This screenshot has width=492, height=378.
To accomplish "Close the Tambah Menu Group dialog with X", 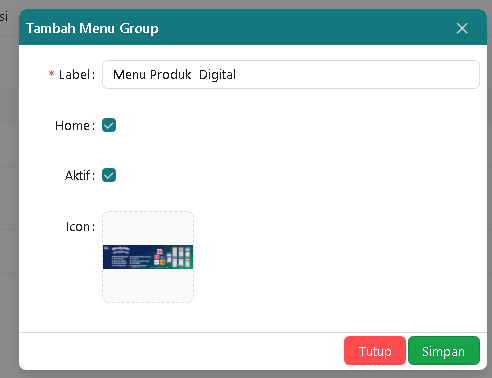I will 462,28.
